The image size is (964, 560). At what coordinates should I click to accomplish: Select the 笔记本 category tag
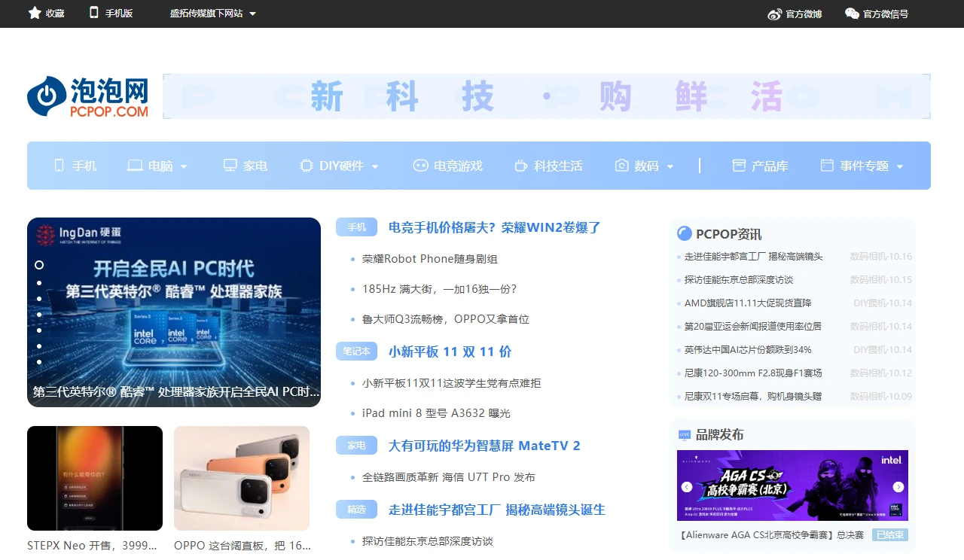click(356, 352)
